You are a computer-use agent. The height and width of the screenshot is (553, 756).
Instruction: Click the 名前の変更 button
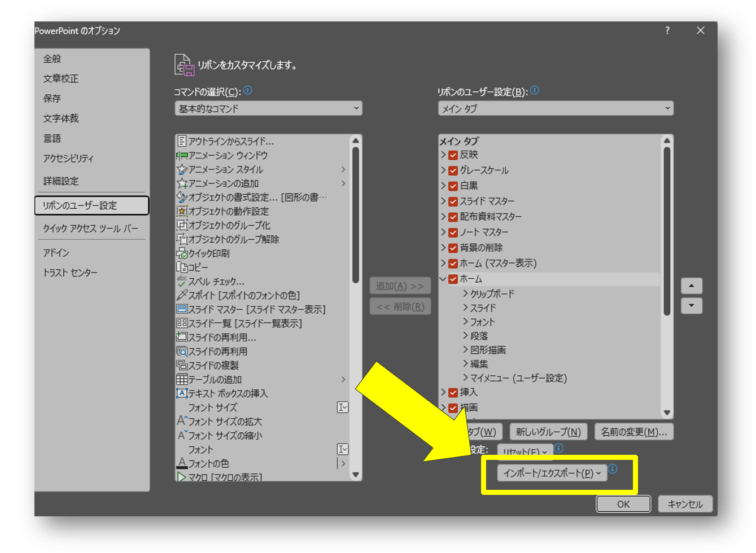coord(633,432)
